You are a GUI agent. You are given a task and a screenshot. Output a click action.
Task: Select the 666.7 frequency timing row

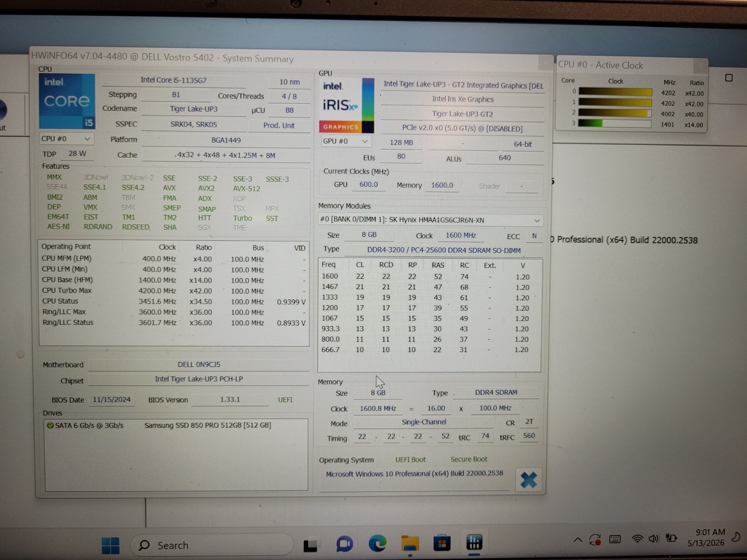point(429,350)
